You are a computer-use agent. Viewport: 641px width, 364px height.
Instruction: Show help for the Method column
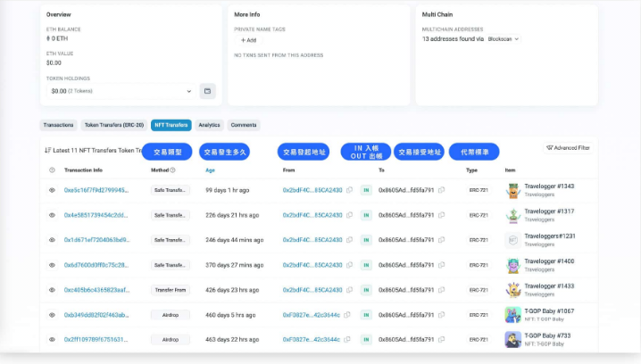pyautogui.click(x=172, y=170)
